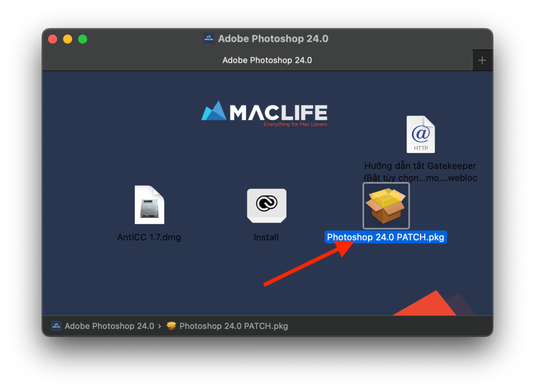Screen dimensions: 535x392
Task: Click the MACLIFE proxy icon in title bar
Action: 208,38
